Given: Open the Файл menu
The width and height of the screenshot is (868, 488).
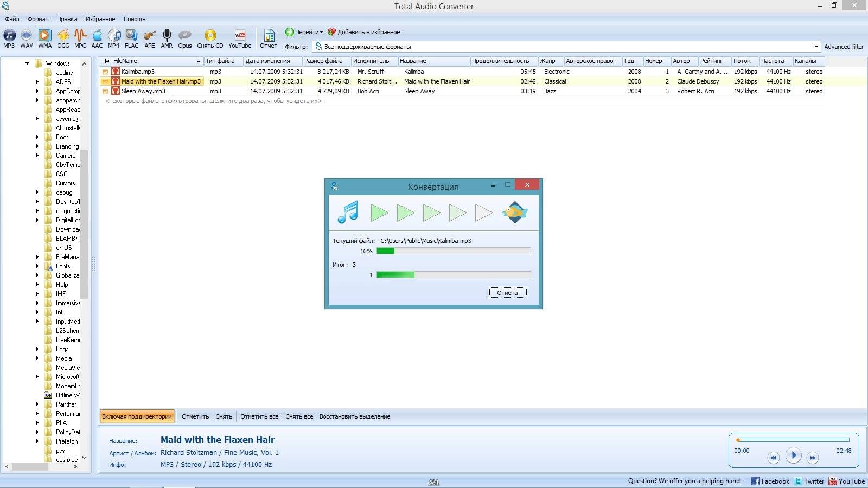Looking at the screenshot, I should click(12, 19).
